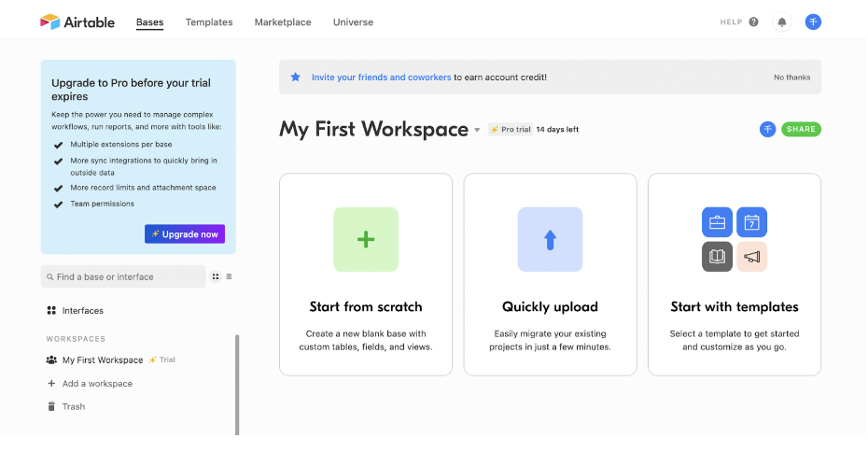Open the account avatar menu in header
Screen dimensions: 868x452
point(813,22)
